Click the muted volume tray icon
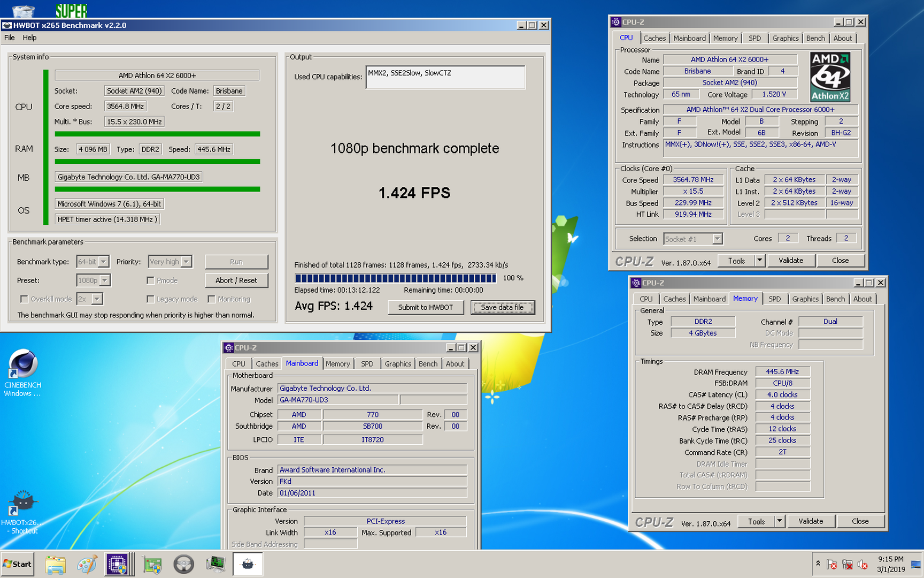 pyautogui.click(x=862, y=564)
